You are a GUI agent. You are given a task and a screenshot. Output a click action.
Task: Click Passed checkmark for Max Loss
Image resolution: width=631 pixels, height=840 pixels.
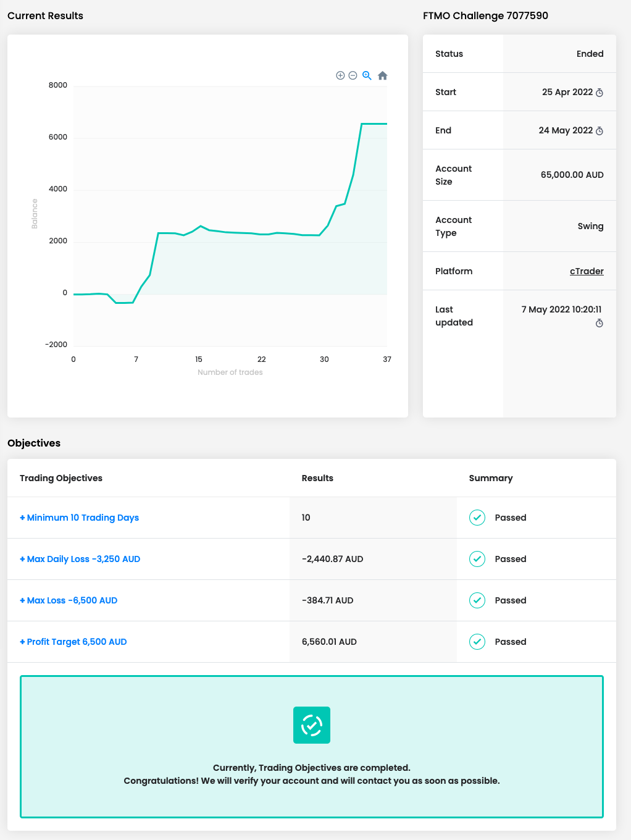coord(477,600)
